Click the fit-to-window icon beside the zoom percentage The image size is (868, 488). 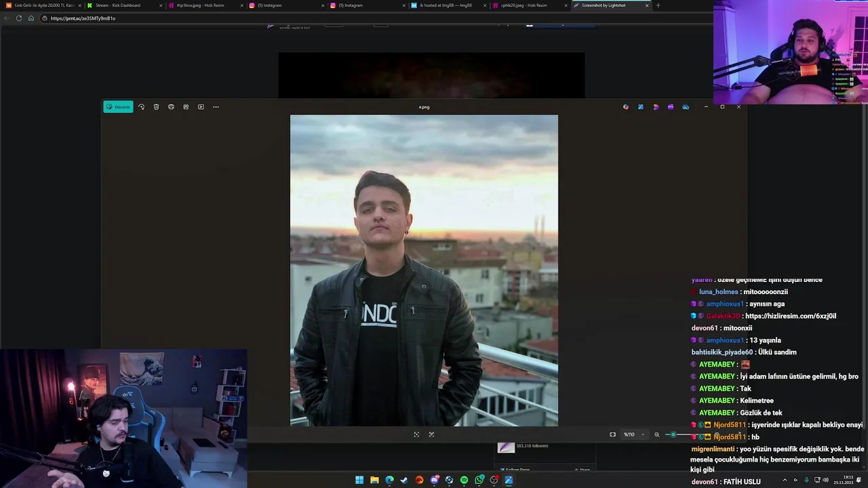point(612,434)
